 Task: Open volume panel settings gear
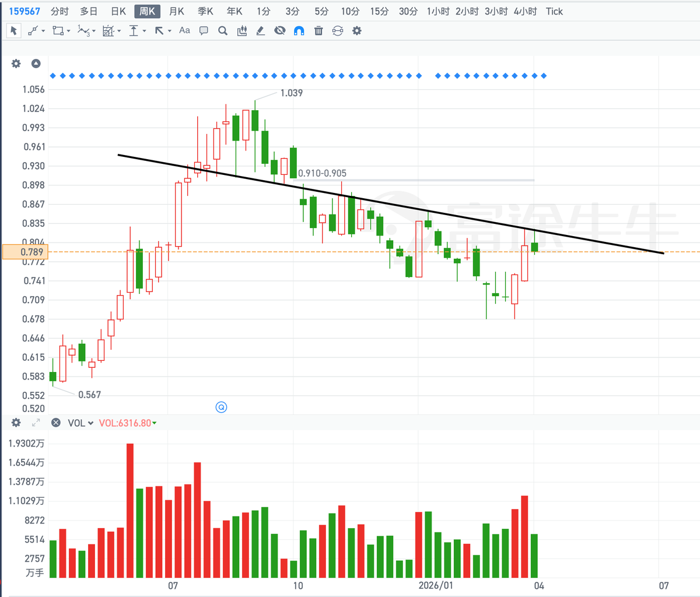[16, 423]
